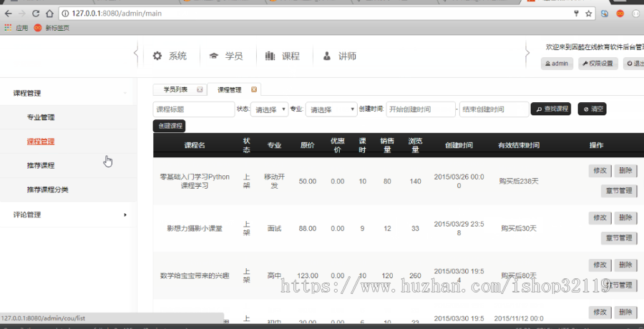
Task: Click the 有效结束时间 column header
Action: coord(519,145)
